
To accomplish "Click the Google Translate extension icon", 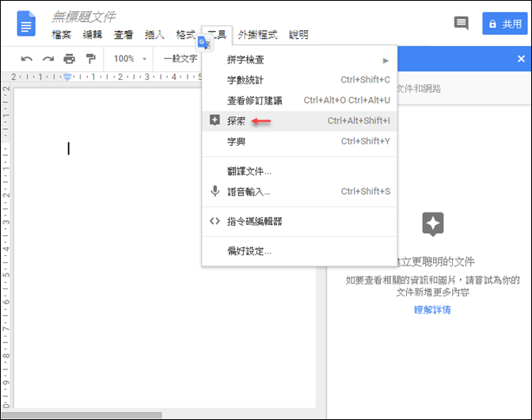I will coord(204,43).
